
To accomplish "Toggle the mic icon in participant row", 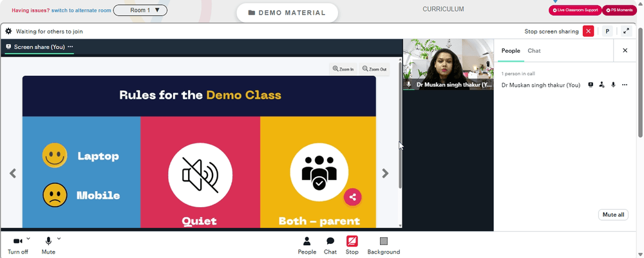I will click(613, 85).
